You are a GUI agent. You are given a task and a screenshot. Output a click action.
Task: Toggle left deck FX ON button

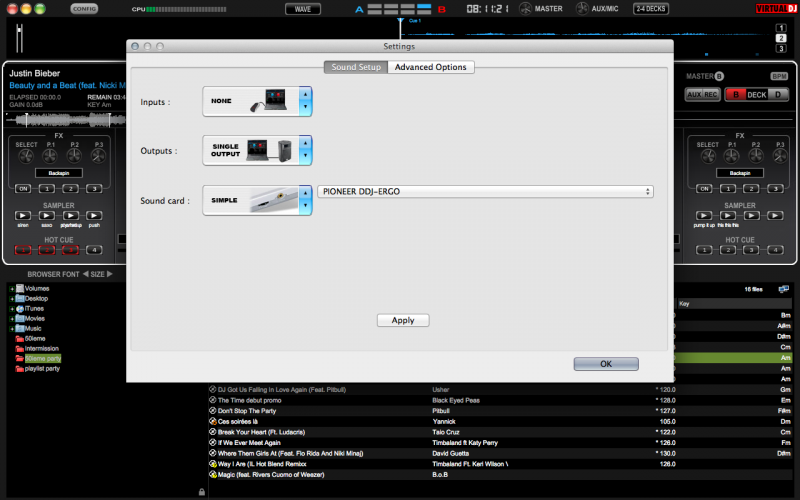click(x=22, y=188)
